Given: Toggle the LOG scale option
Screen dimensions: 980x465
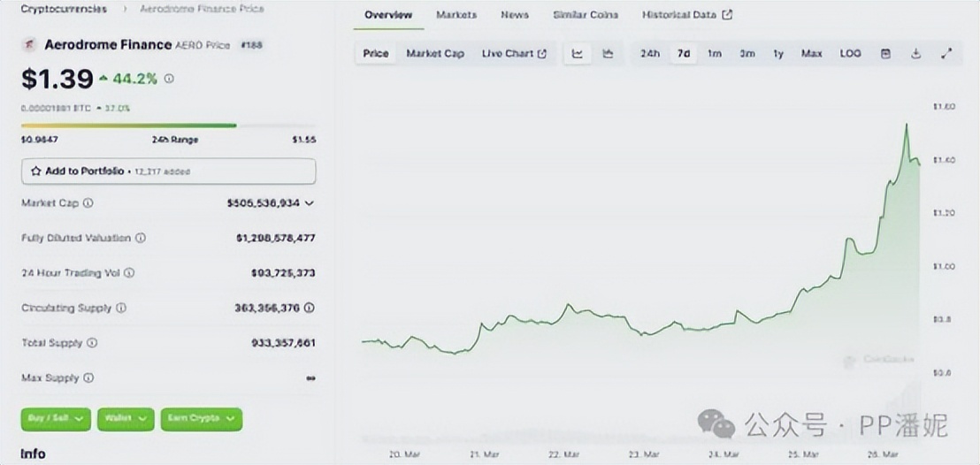Looking at the screenshot, I should (x=850, y=54).
